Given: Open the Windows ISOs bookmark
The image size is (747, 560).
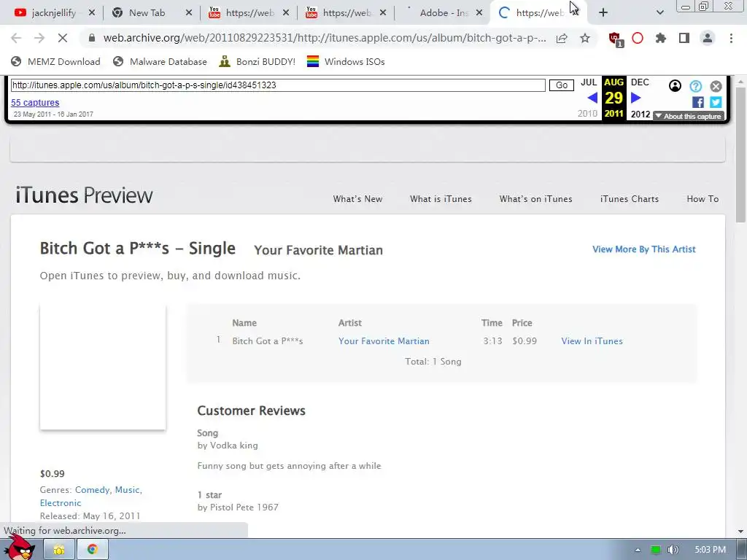Looking at the screenshot, I should 346,61.
